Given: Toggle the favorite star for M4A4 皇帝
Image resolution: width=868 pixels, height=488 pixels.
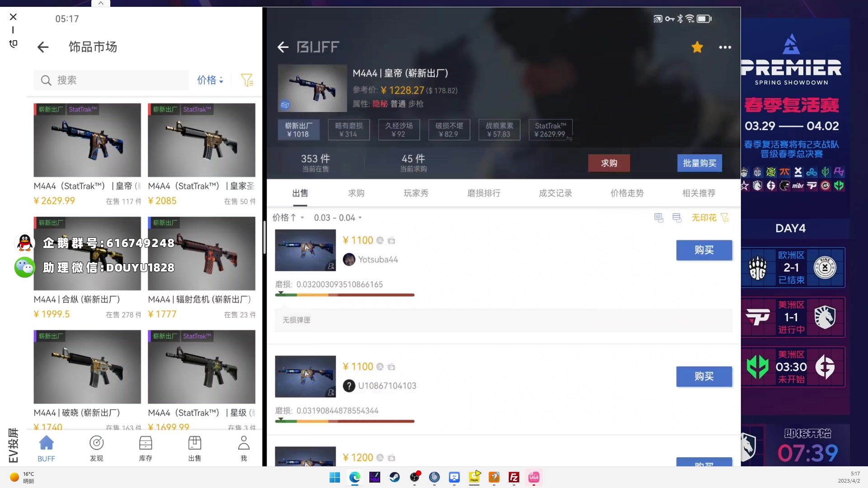Looking at the screenshot, I should pyautogui.click(x=697, y=47).
